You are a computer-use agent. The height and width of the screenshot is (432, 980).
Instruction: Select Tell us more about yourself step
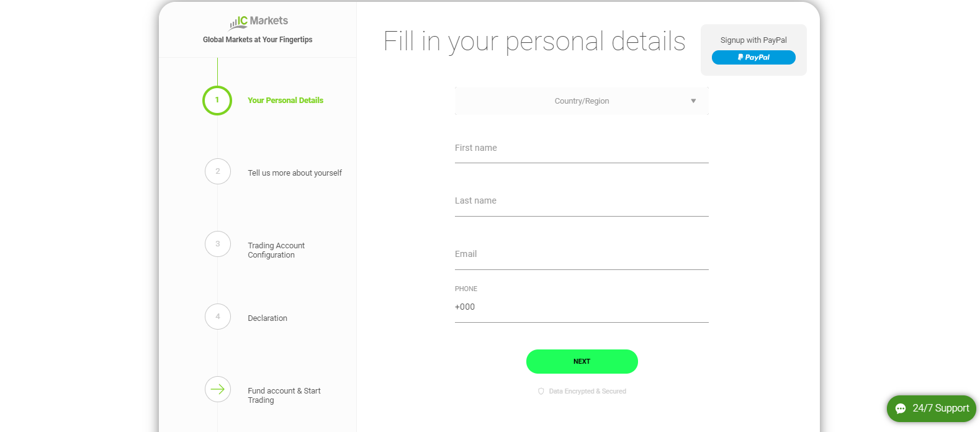coord(295,173)
